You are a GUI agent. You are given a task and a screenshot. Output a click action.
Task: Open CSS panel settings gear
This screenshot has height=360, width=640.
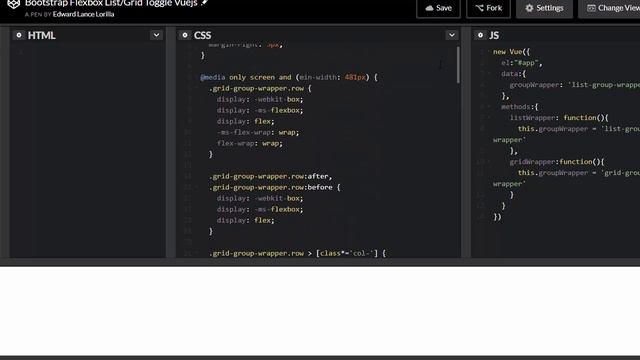point(185,35)
